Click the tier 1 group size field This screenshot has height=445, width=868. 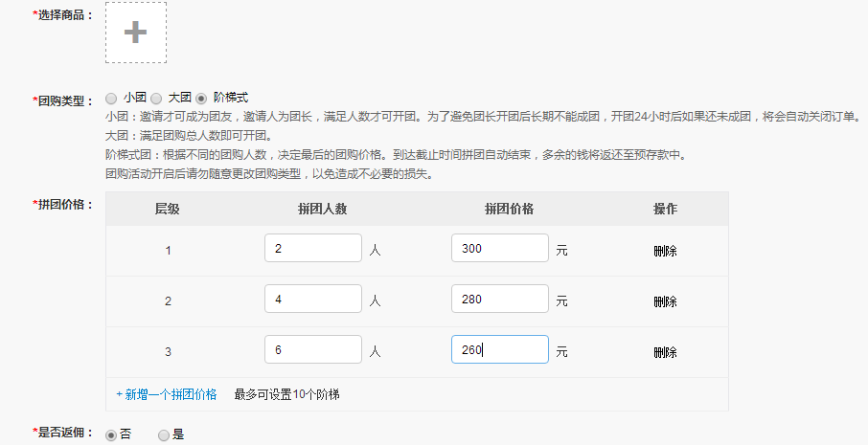pyautogui.click(x=313, y=248)
